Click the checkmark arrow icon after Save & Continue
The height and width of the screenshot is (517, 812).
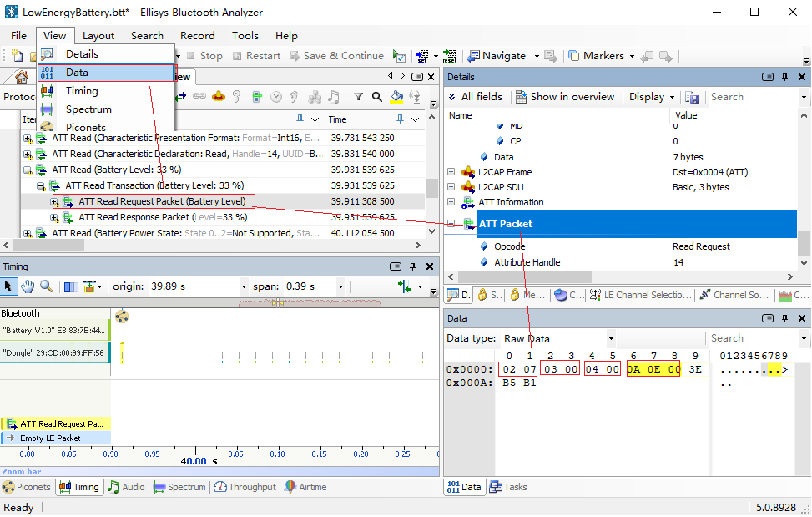399,56
